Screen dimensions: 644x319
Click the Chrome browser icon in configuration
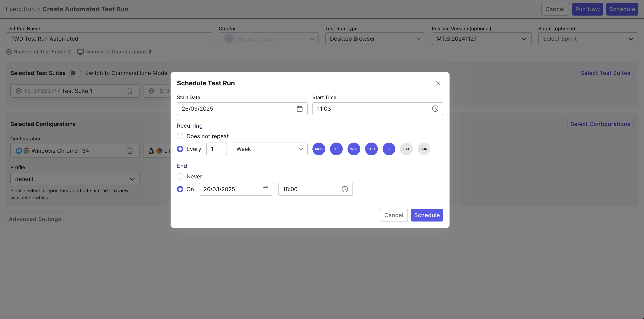[x=27, y=151]
